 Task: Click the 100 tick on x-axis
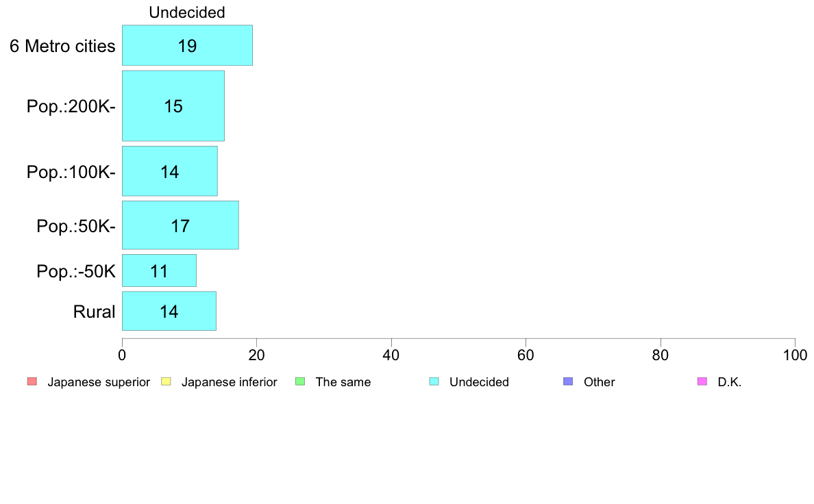tap(795, 355)
